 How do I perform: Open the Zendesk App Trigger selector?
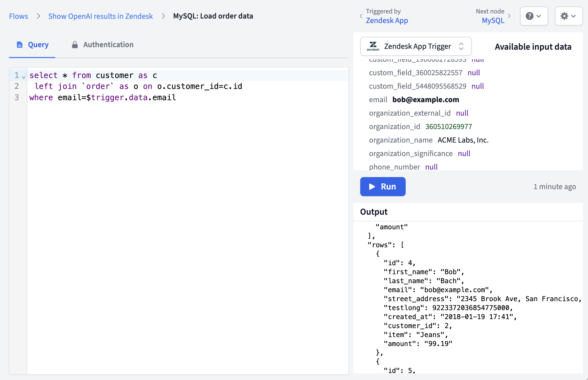[416, 46]
